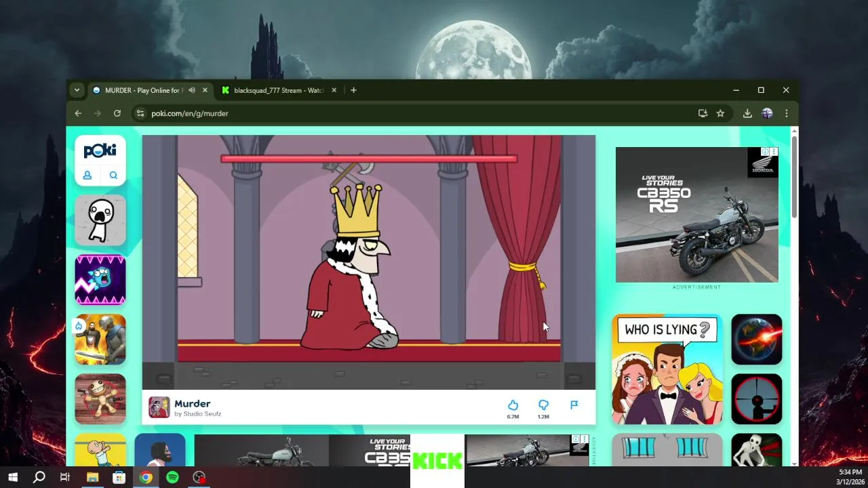Viewport: 868px width, 488px height.
Task: Open the bearded man game thumbnail
Action: coord(160,450)
